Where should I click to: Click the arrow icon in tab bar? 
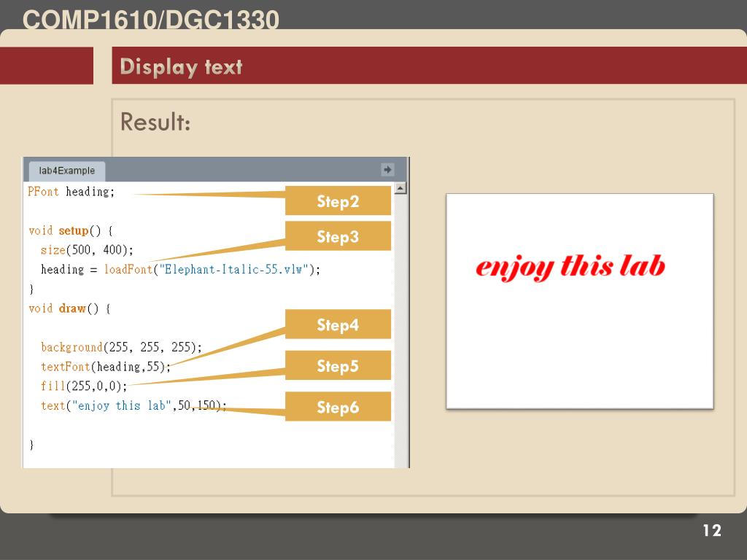[388, 169]
